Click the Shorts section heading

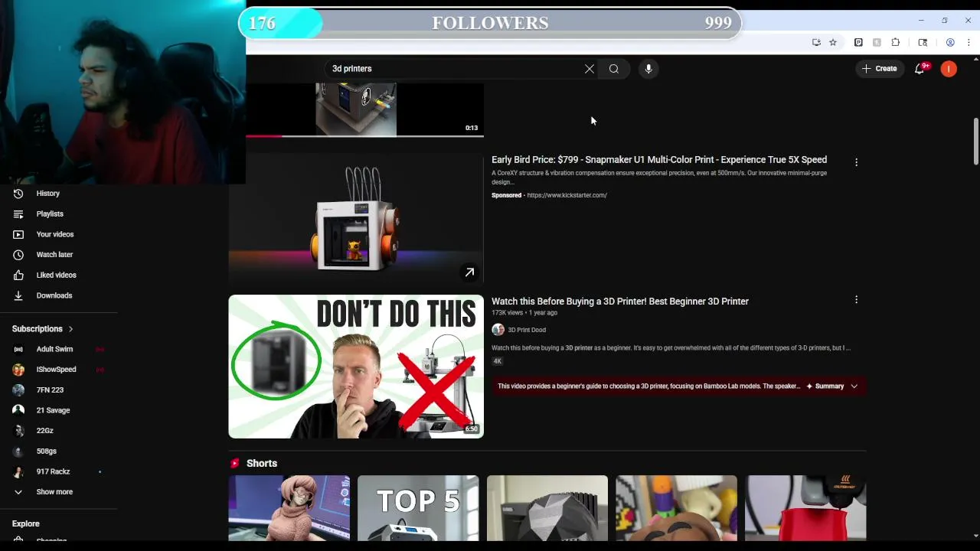click(x=262, y=464)
